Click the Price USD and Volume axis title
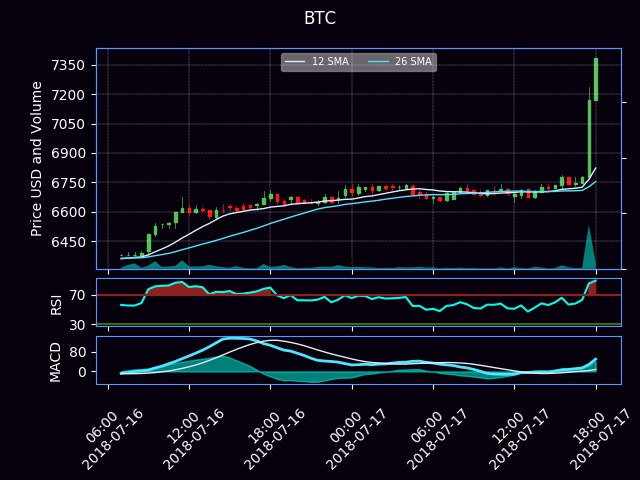 (x=36, y=159)
